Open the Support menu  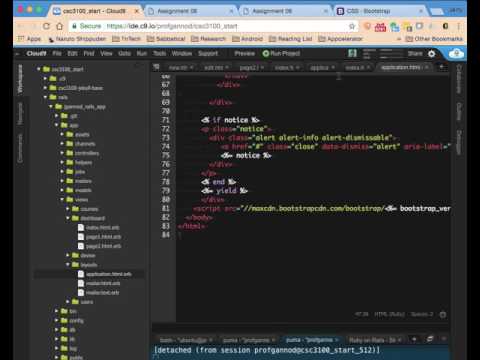coord(208,53)
